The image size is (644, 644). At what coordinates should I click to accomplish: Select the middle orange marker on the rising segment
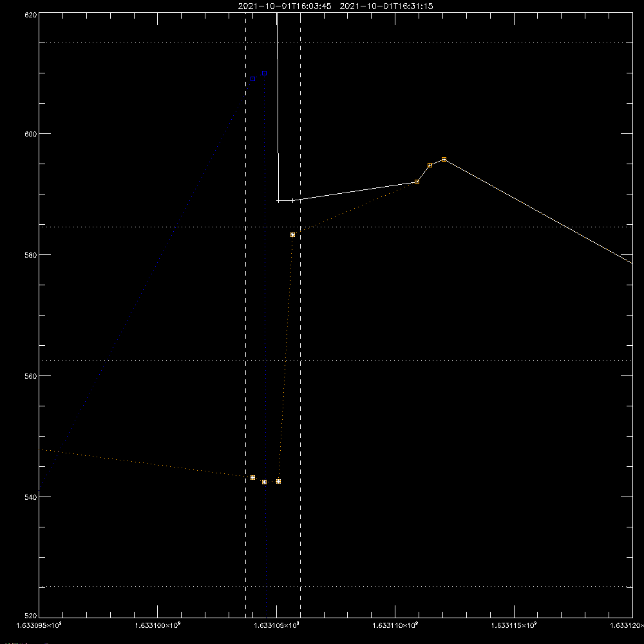point(430,166)
